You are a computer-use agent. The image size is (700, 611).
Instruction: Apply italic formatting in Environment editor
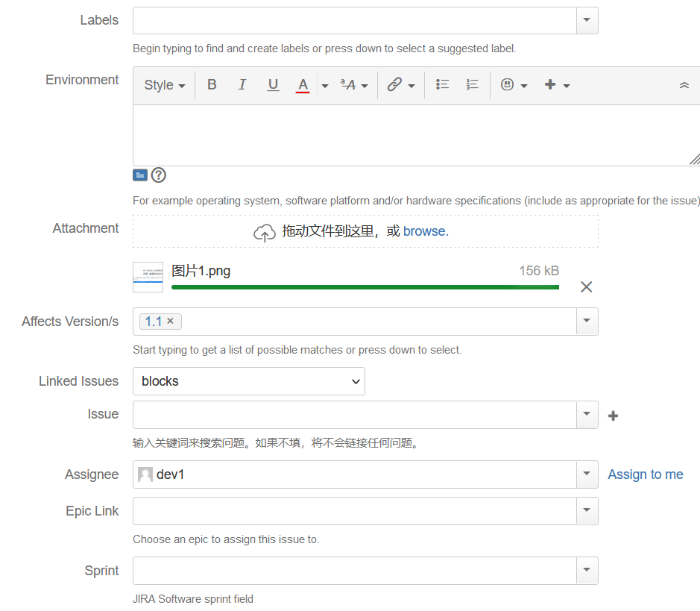242,85
